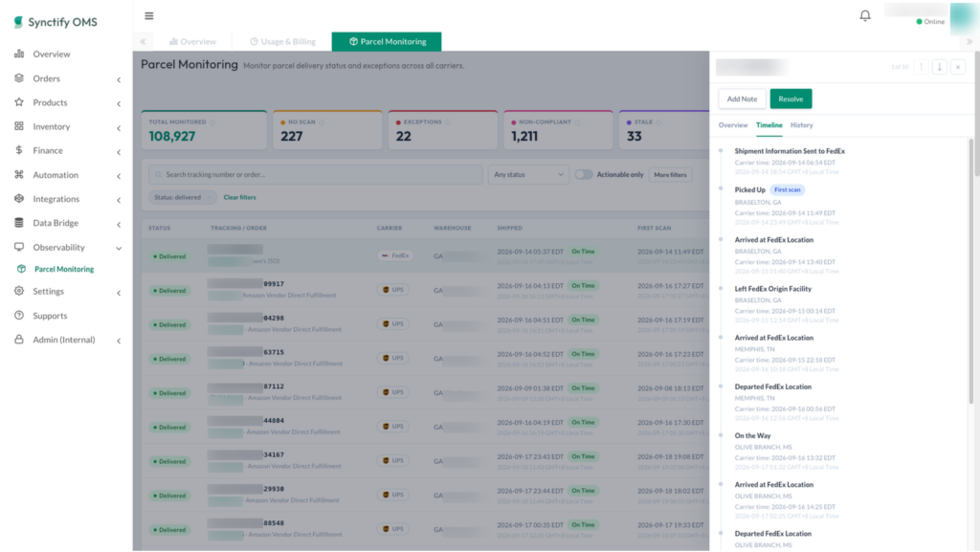Click the Shipped column header
Screen dimensions: 980x552
(x=510, y=228)
